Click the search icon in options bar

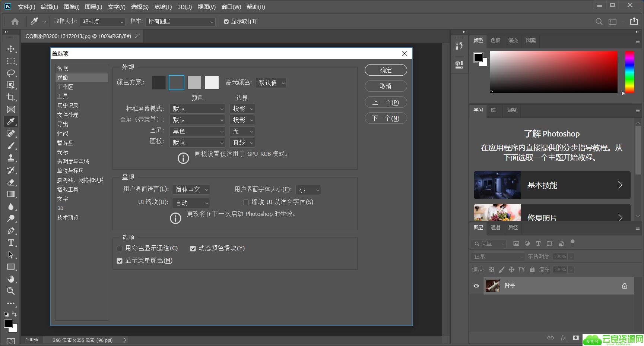coord(599,22)
